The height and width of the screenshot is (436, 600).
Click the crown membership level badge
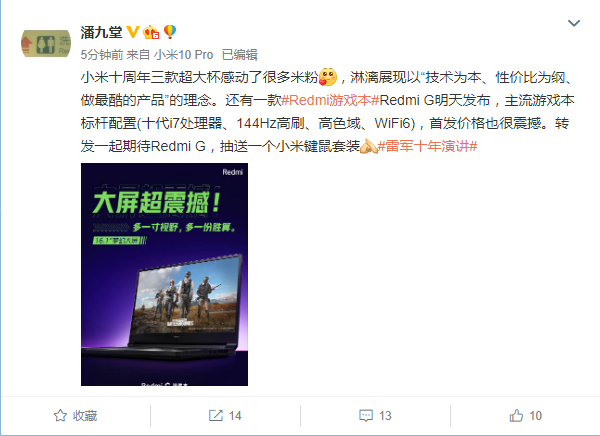click(151, 32)
